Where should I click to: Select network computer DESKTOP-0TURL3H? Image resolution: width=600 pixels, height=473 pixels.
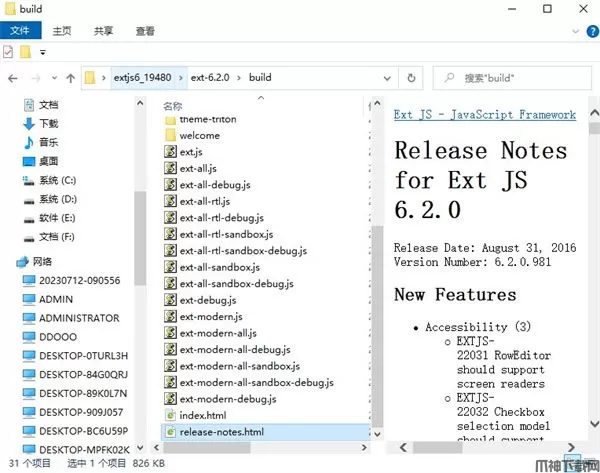83,356
